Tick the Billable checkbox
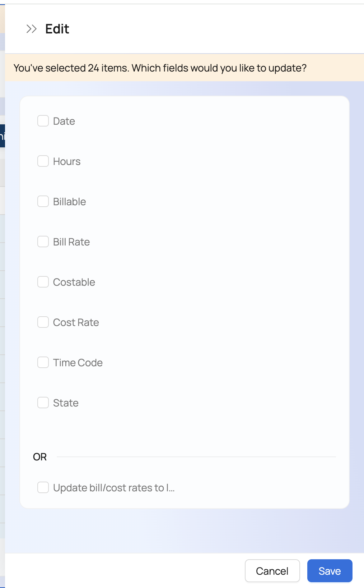 click(x=43, y=201)
